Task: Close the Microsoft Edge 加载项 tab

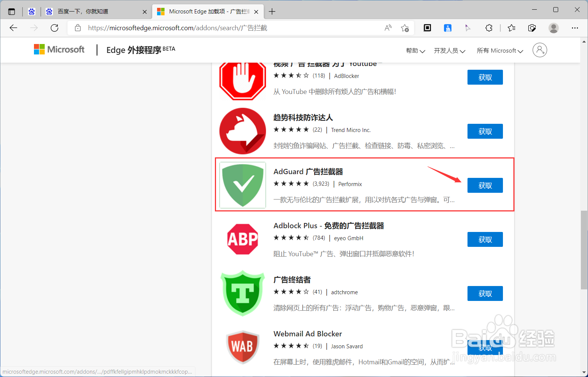Action: tap(256, 12)
